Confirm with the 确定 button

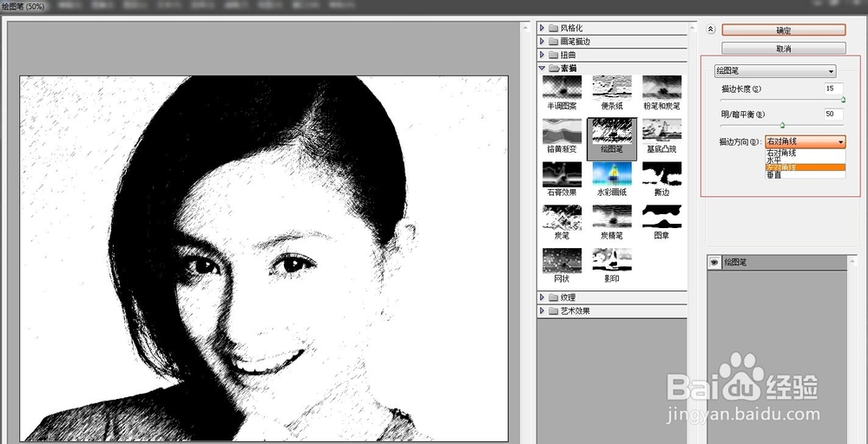(783, 29)
